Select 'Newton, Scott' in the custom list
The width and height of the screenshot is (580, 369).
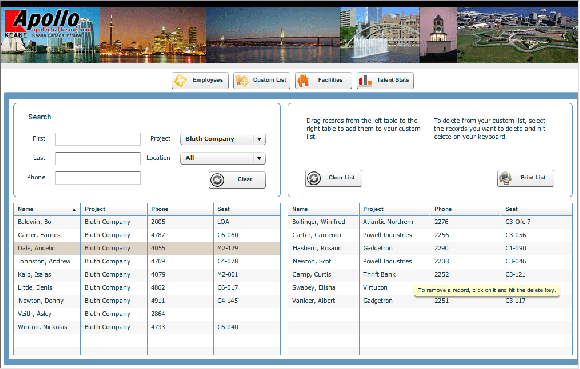(430, 261)
